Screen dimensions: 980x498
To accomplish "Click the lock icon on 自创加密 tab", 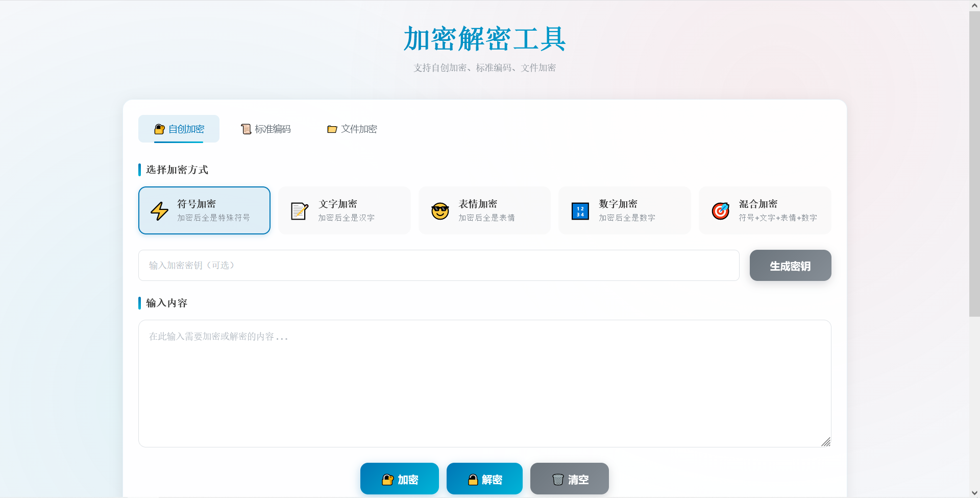I will [x=160, y=129].
